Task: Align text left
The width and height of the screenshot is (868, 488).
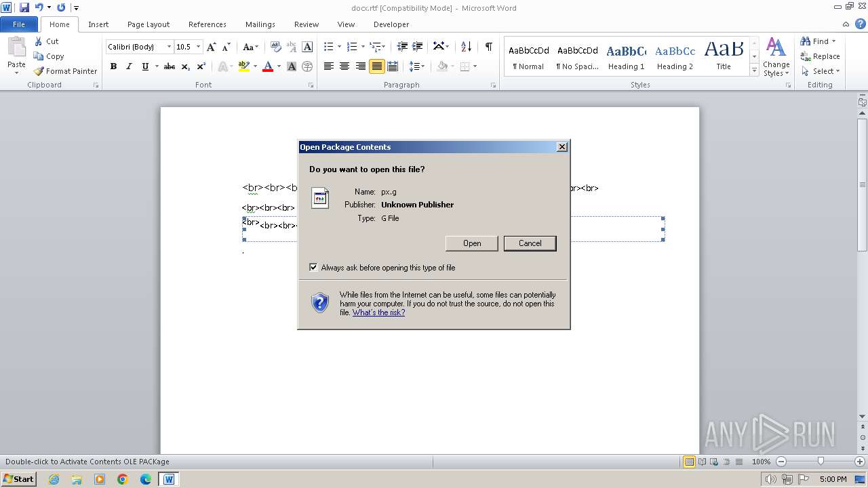Action: pyautogui.click(x=329, y=66)
